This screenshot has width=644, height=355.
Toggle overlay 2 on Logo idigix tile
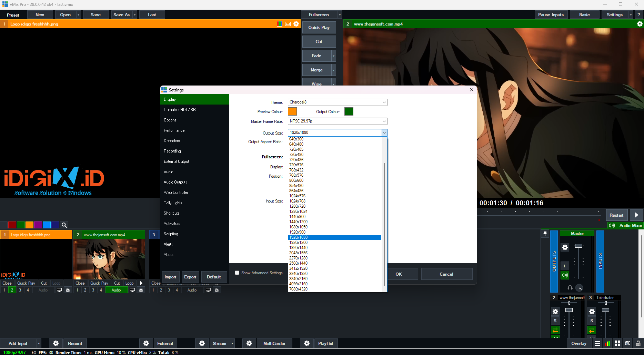tap(12, 290)
